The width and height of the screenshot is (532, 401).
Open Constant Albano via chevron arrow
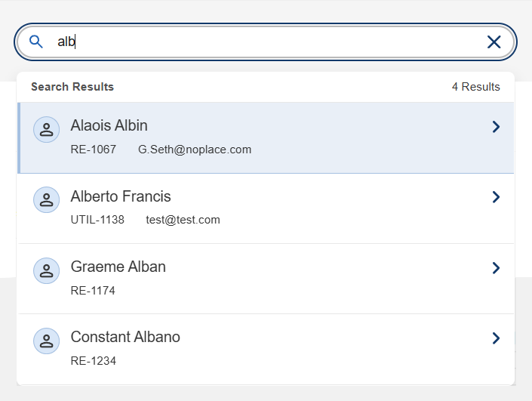[x=496, y=338]
